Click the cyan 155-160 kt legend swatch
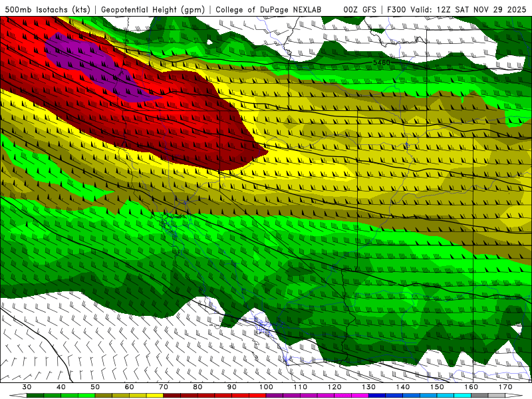Screen dimensions: 532x399 pyautogui.click(x=463, y=396)
